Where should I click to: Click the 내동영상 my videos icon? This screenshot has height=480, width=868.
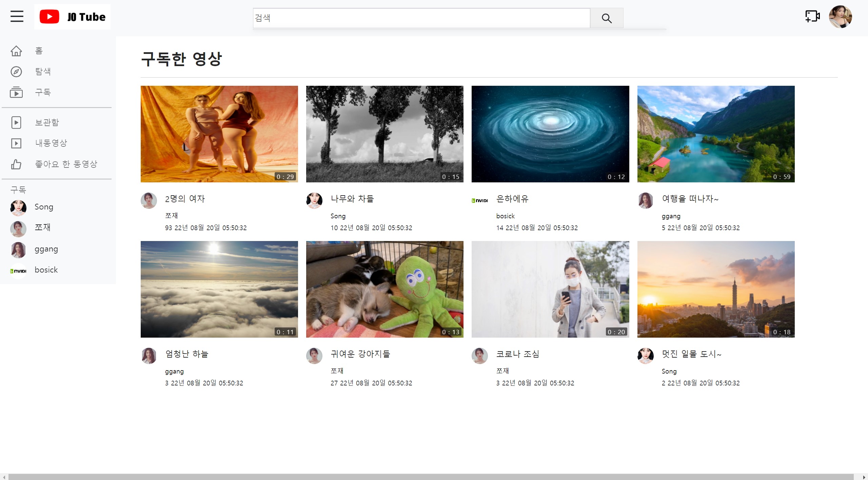pyautogui.click(x=17, y=143)
